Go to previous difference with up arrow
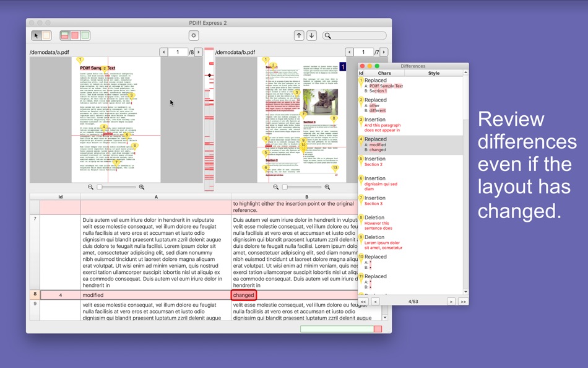The width and height of the screenshot is (588, 368). click(299, 36)
